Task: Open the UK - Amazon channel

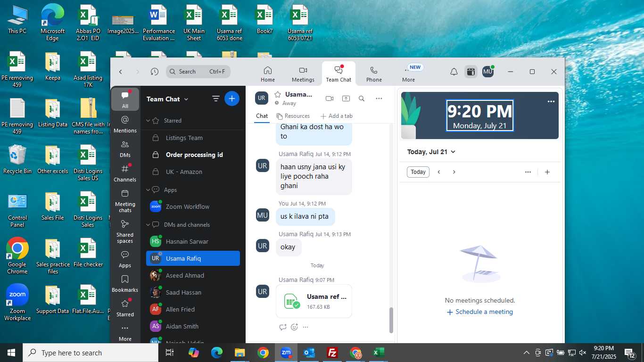Action: pos(193,172)
